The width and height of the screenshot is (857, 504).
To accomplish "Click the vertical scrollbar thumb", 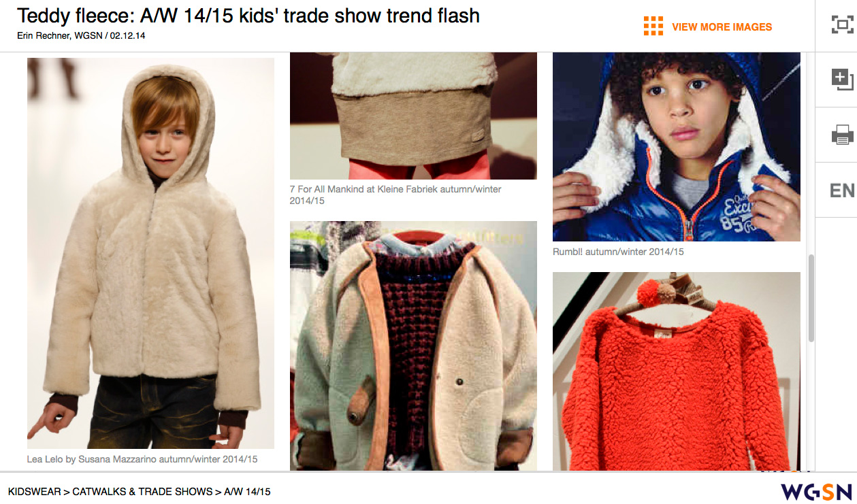I will click(811, 298).
